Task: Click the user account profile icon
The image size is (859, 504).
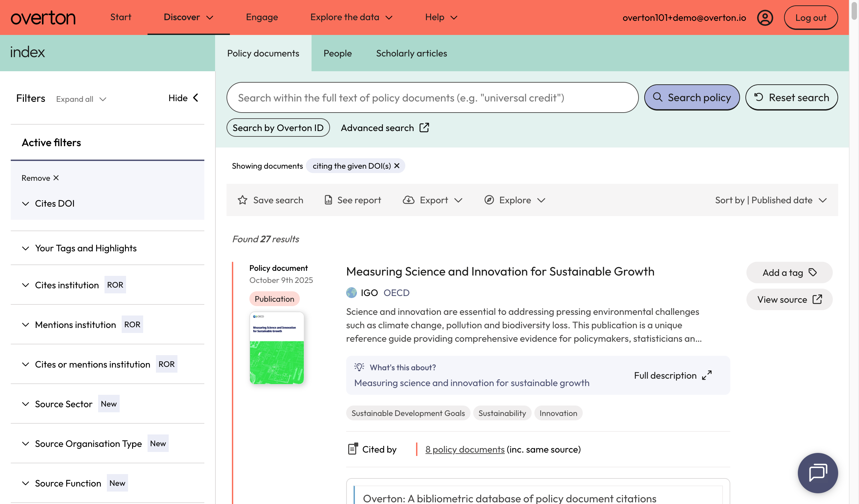Action: click(x=765, y=18)
